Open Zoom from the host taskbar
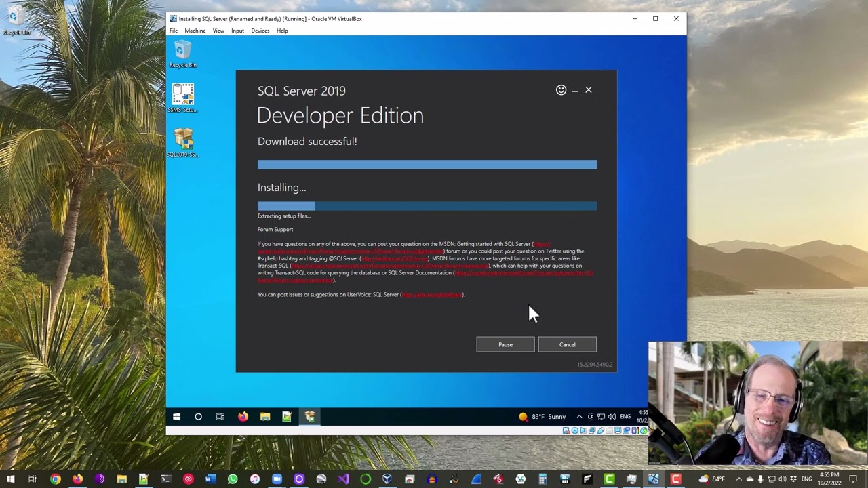Screen dimensions: 868x488 pyautogui.click(x=277, y=479)
